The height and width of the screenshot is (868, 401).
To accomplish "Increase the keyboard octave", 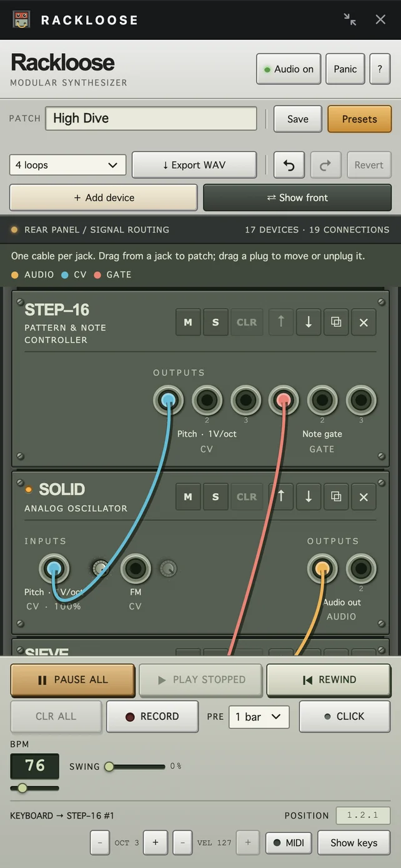I will coord(156,842).
